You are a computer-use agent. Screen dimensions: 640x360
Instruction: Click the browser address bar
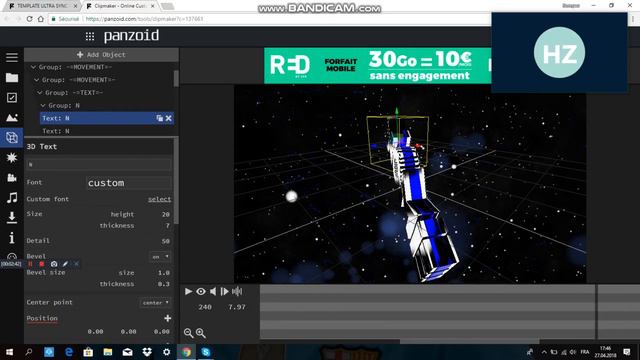[x=269, y=19]
